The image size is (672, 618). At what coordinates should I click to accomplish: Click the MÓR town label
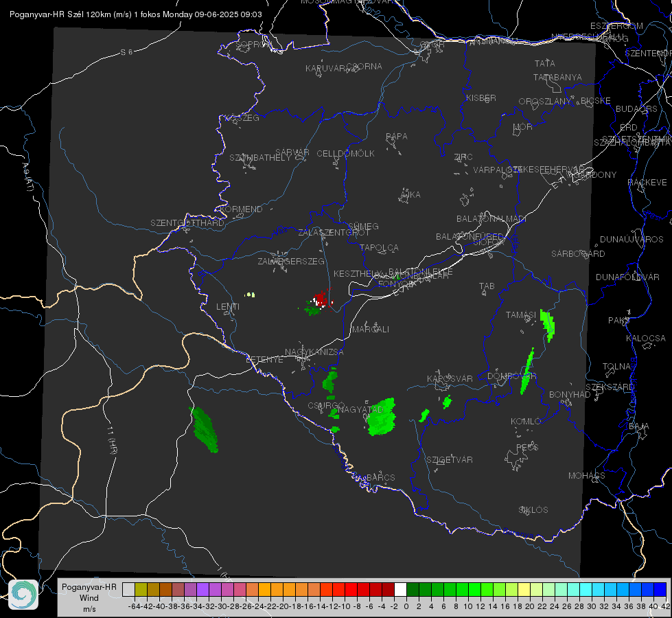522,127
